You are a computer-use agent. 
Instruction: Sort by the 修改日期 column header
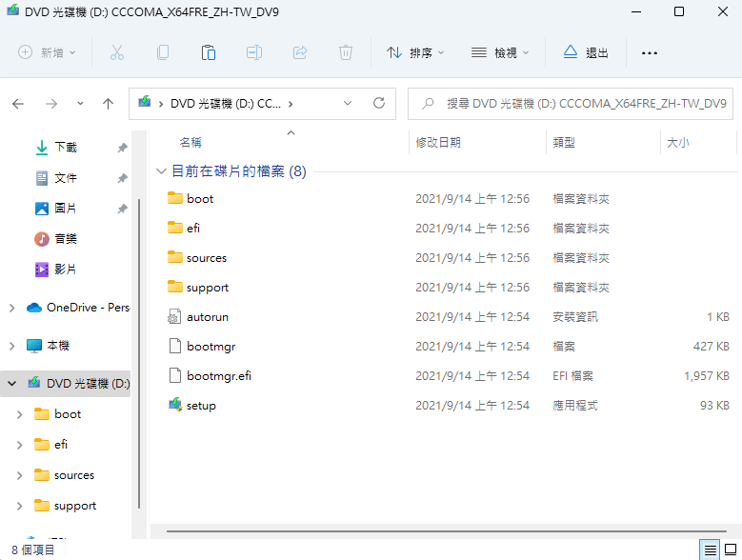(438, 142)
